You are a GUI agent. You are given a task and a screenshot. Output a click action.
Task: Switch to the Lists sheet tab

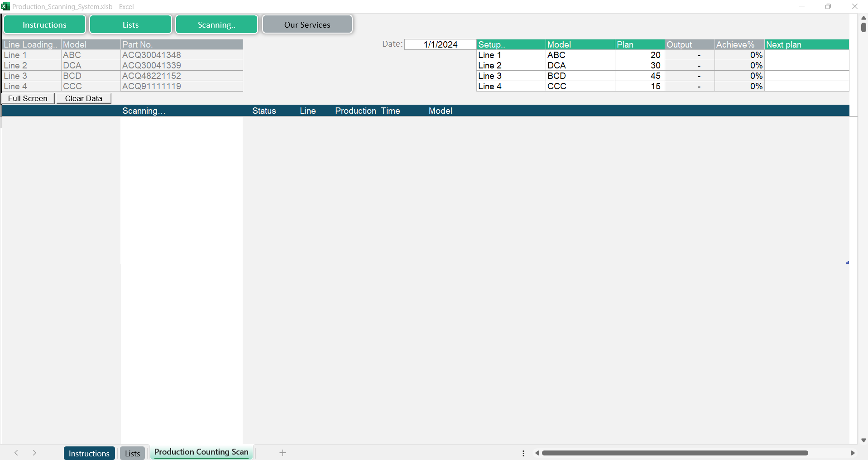(132, 453)
